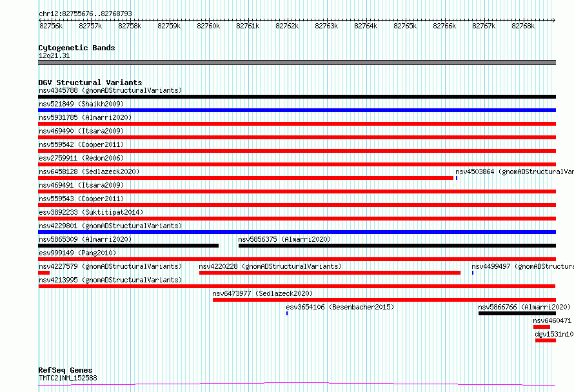Select the nsv4499497 variant label
Screen dimensions: 574x392
tap(522, 266)
